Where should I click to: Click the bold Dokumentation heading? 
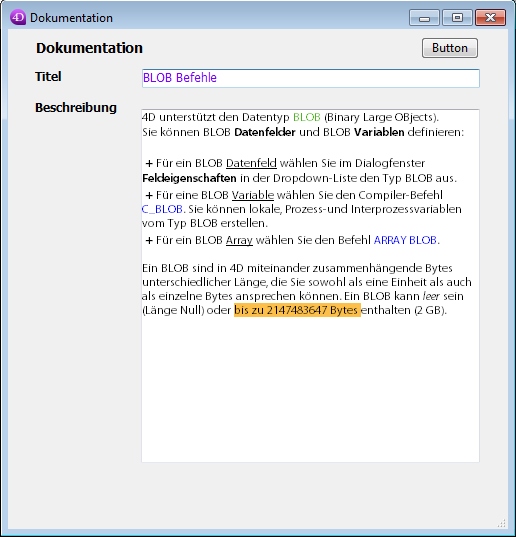coord(89,48)
